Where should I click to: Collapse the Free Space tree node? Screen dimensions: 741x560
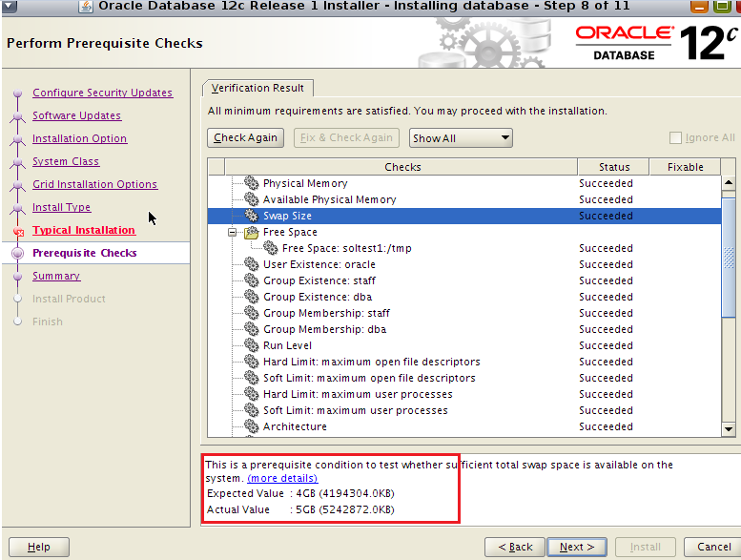232,232
